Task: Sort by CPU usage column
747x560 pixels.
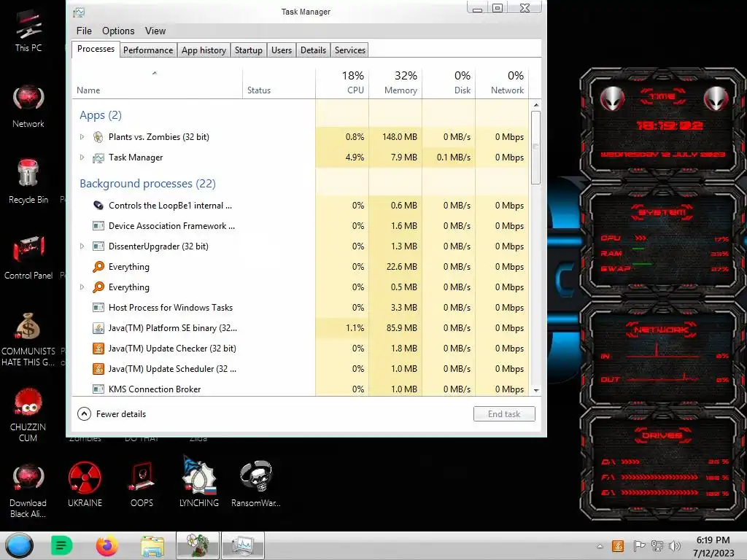Action: click(342, 84)
